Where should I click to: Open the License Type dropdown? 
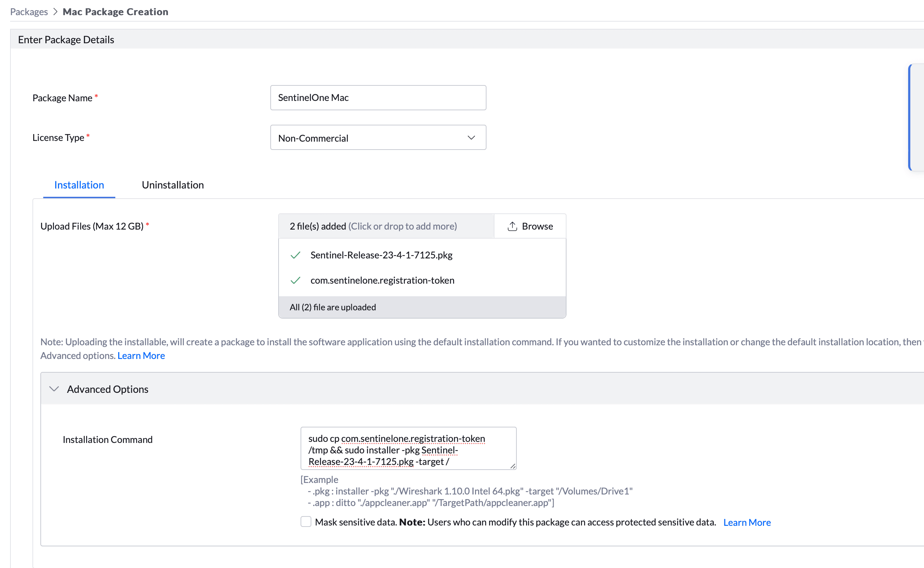click(x=378, y=137)
